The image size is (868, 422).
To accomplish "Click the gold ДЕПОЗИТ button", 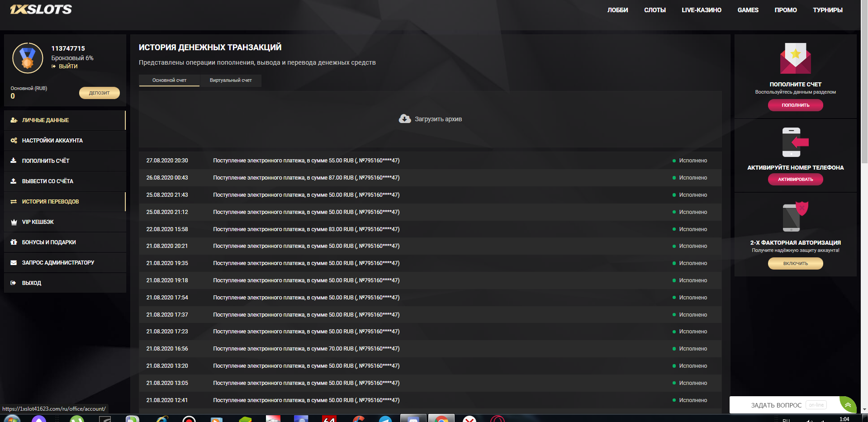I will pyautogui.click(x=100, y=93).
